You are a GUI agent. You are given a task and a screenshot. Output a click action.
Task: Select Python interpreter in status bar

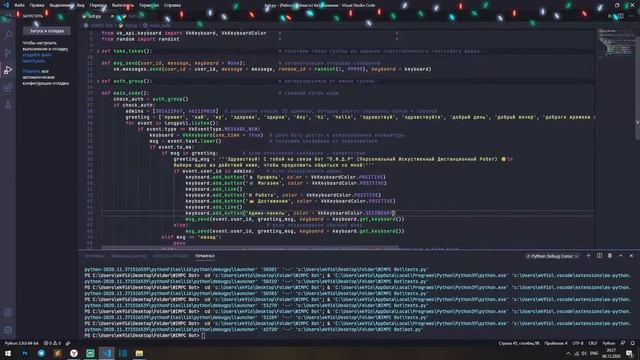(x=22, y=343)
